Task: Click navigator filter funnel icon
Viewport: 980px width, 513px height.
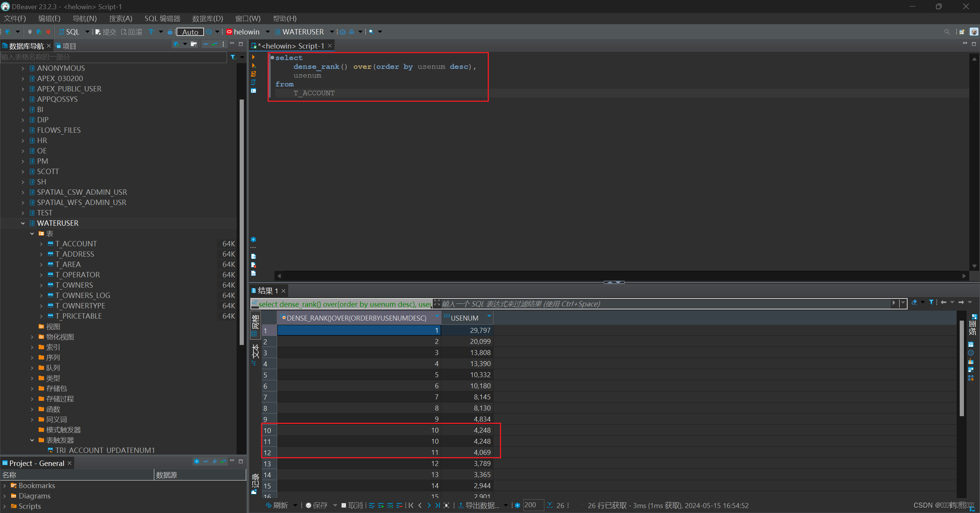Action: [233, 57]
